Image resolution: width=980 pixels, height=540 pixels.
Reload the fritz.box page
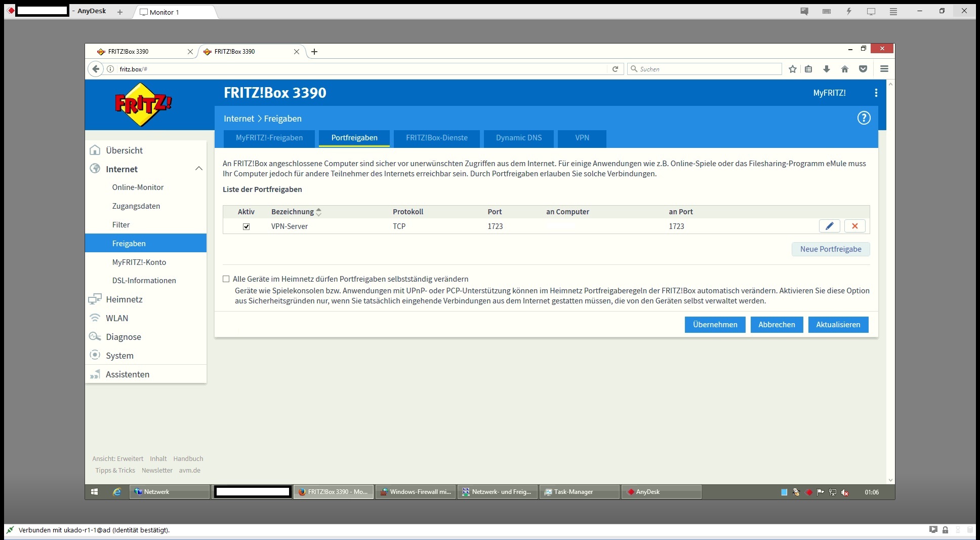[x=615, y=69]
